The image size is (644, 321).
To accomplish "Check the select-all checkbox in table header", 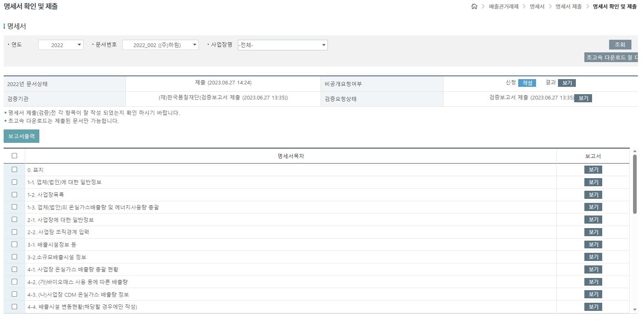I will click(x=15, y=156).
